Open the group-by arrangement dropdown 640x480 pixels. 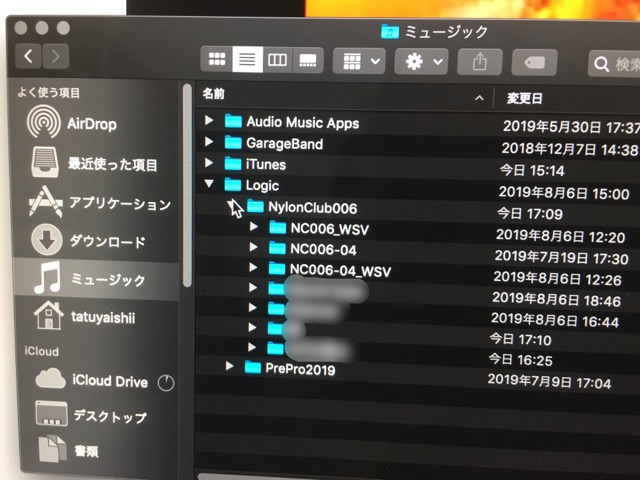click(359, 61)
